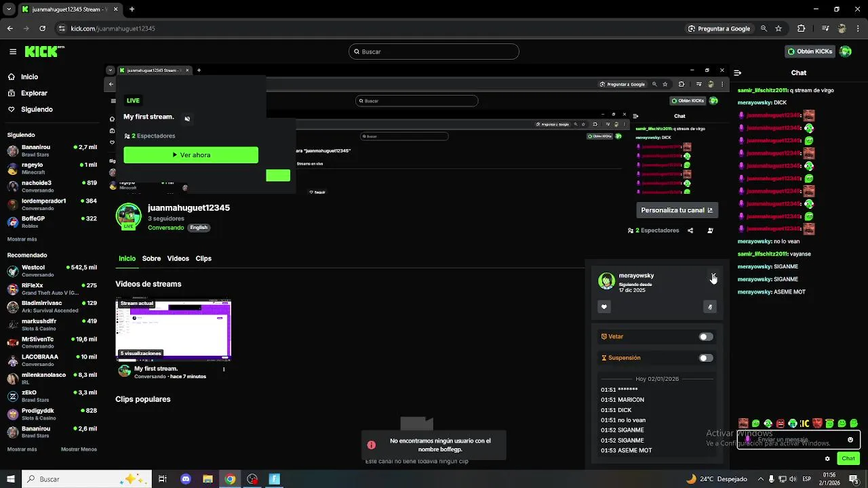Click the juanmahuguet12345 channel avatar
Image resolution: width=868 pixels, height=488 pixels.
[128, 216]
